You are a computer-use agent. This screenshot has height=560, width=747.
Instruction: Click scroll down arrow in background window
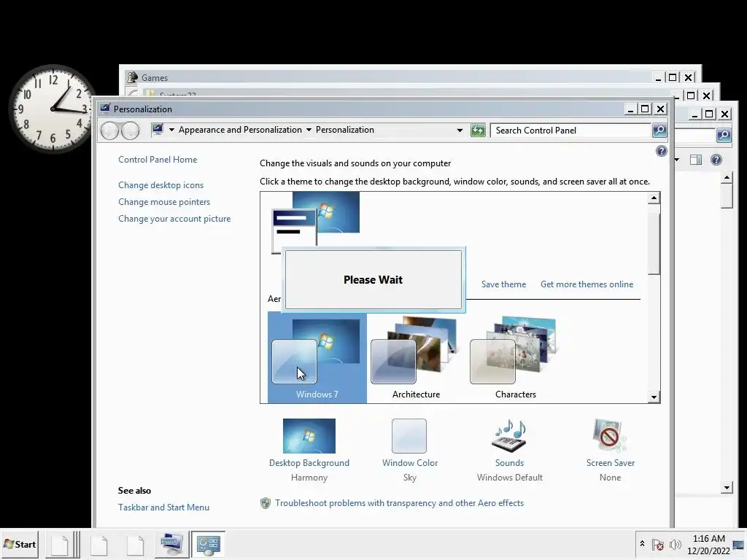tap(727, 487)
